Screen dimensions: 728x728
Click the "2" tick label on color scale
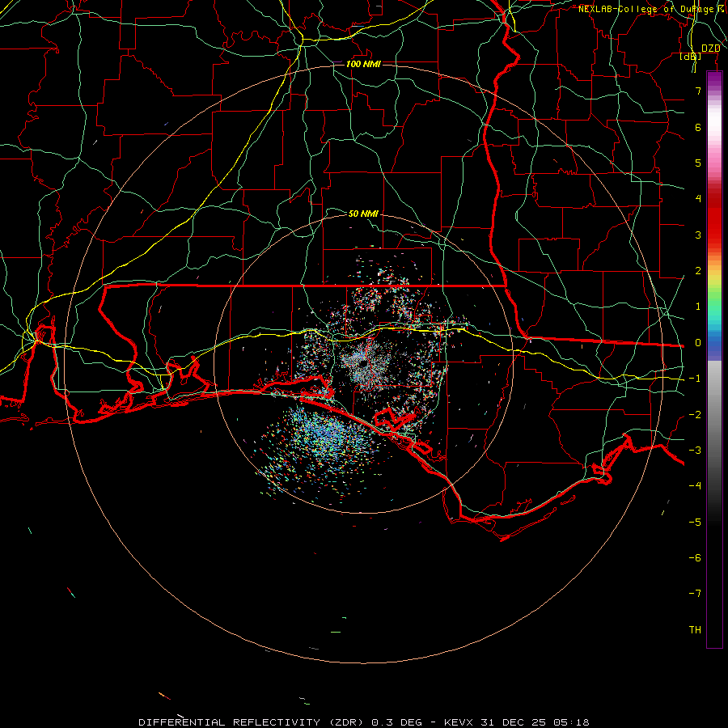click(x=698, y=271)
